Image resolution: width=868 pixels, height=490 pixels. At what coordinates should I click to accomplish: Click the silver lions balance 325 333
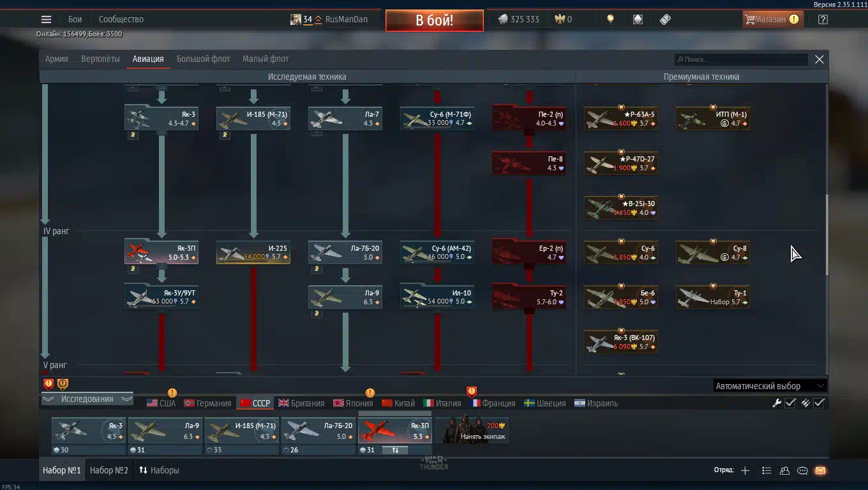pyautogui.click(x=518, y=19)
